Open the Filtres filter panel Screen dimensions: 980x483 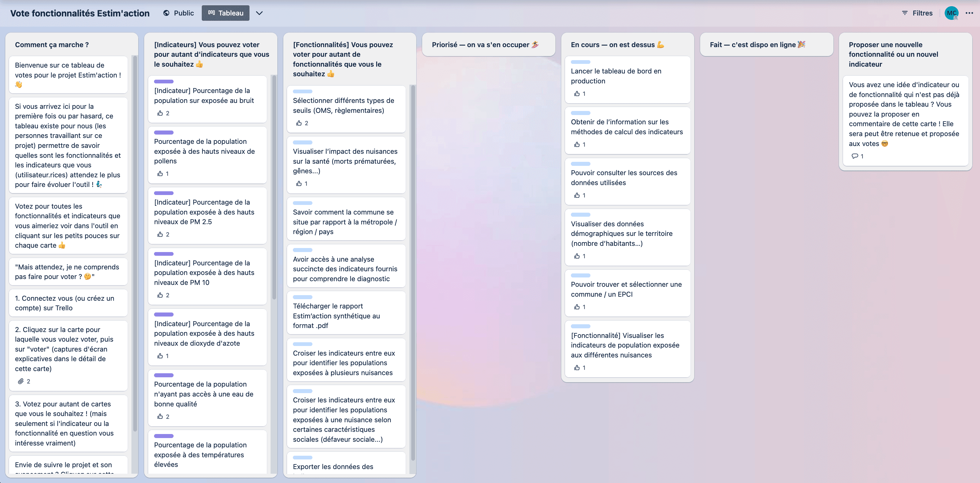point(917,13)
